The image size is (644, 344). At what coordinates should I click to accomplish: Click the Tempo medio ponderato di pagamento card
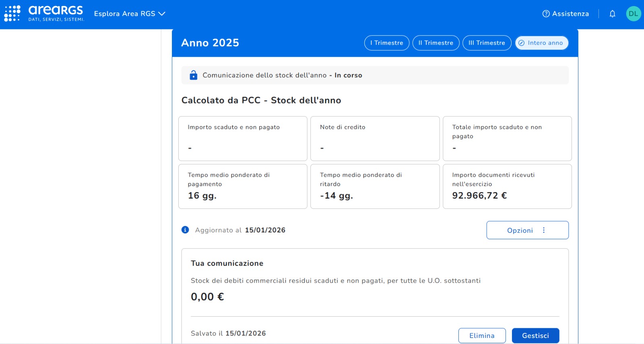point(243,186)
